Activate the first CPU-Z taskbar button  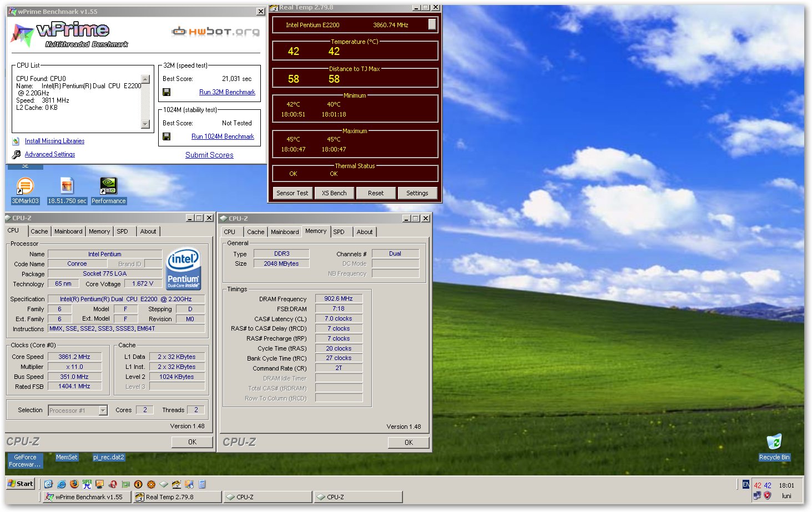pyautogui.click(x=268, y=497)
